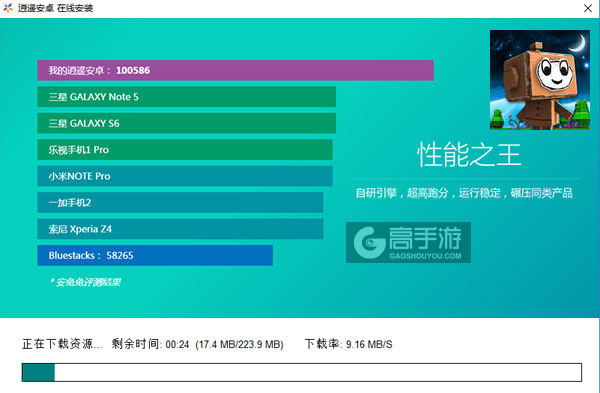The image size is (600, 393).
Task: Click the 17.4 MB/223.9 MB size readout
Action: pos(240,344)
